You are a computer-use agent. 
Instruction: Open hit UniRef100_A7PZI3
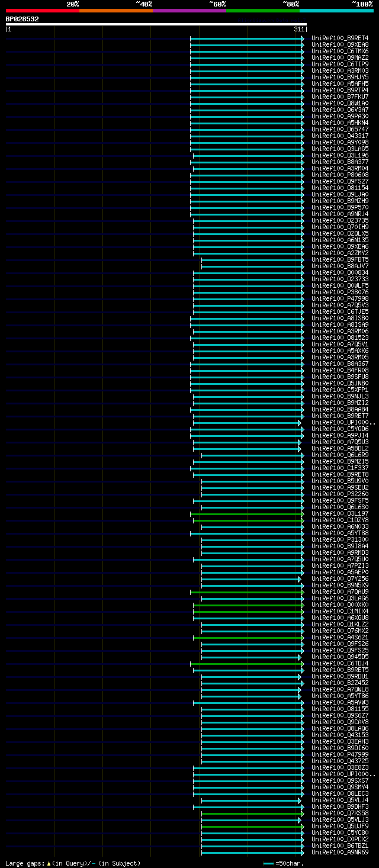tap(340, 566)
